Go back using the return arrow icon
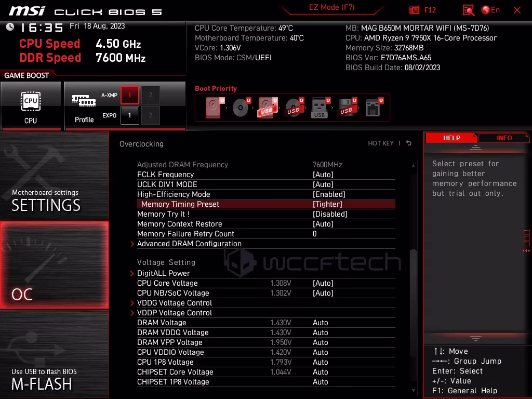Viewport: 532px width, 399px height. click(x=409, y=143)
